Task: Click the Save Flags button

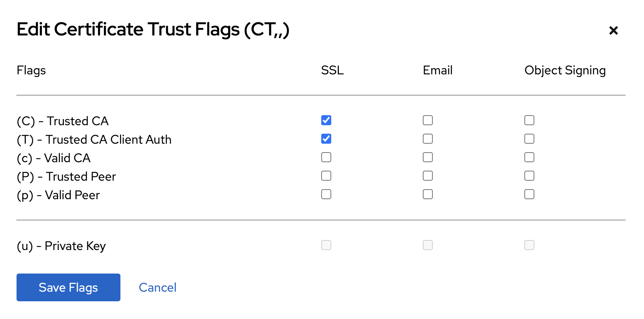Action: pos(68,287)
